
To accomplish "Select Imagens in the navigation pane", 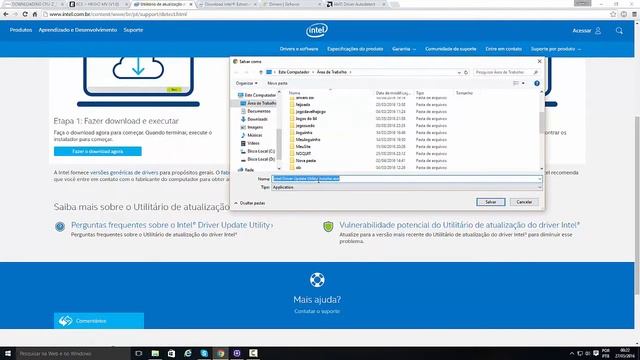I will pyautogui.click(x=255, y=127).
